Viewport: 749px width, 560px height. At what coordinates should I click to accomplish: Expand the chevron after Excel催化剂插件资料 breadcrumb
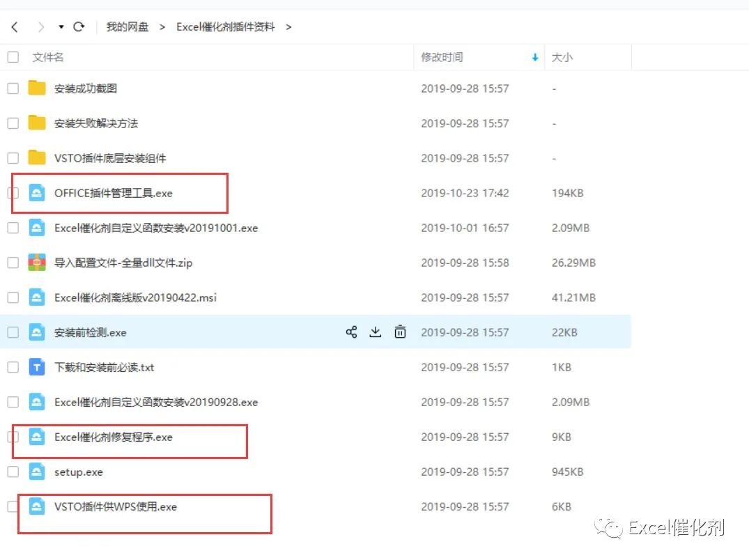[288, 27]
